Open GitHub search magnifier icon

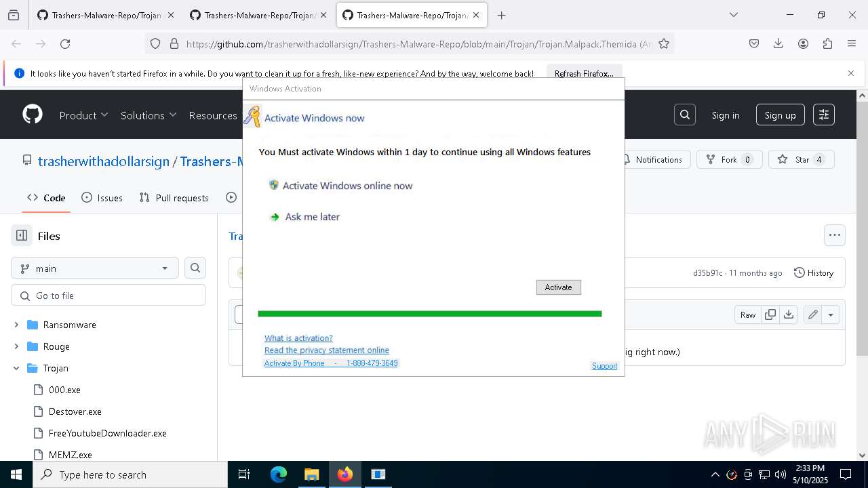685,115
